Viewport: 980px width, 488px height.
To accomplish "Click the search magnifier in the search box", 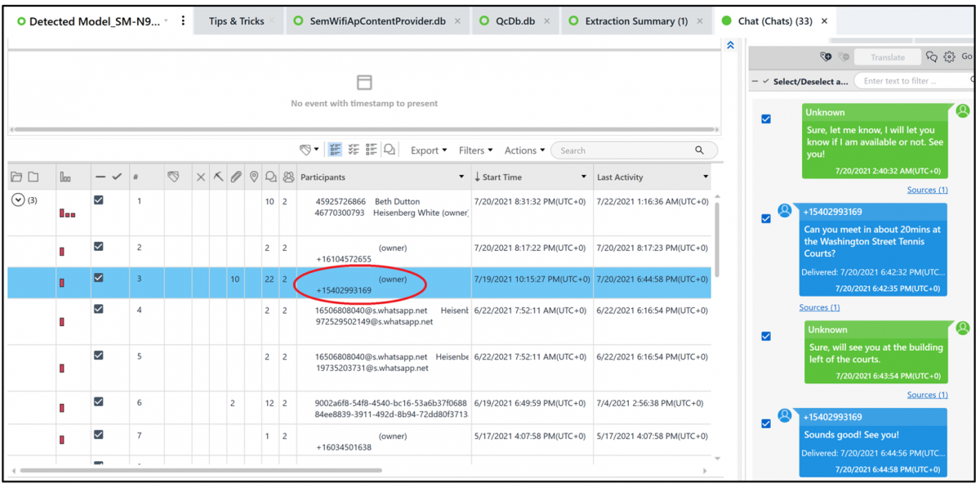I will point(701,150).
